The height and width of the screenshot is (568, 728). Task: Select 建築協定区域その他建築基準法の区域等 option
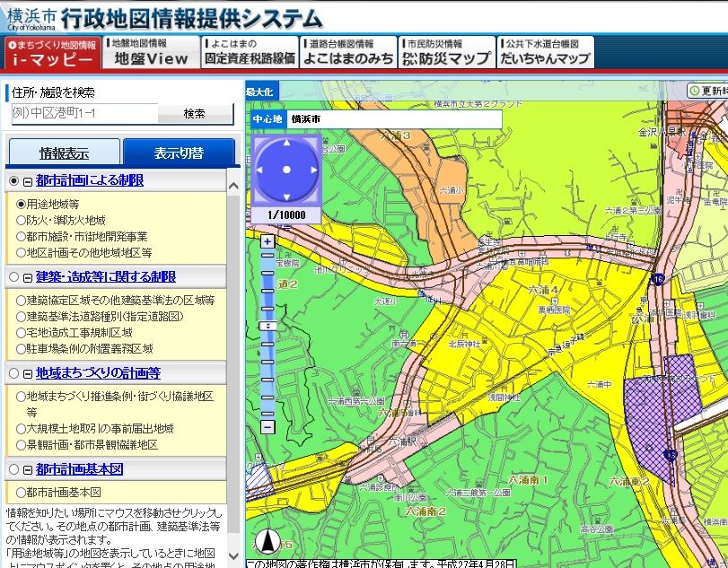(x=21, y=301)
